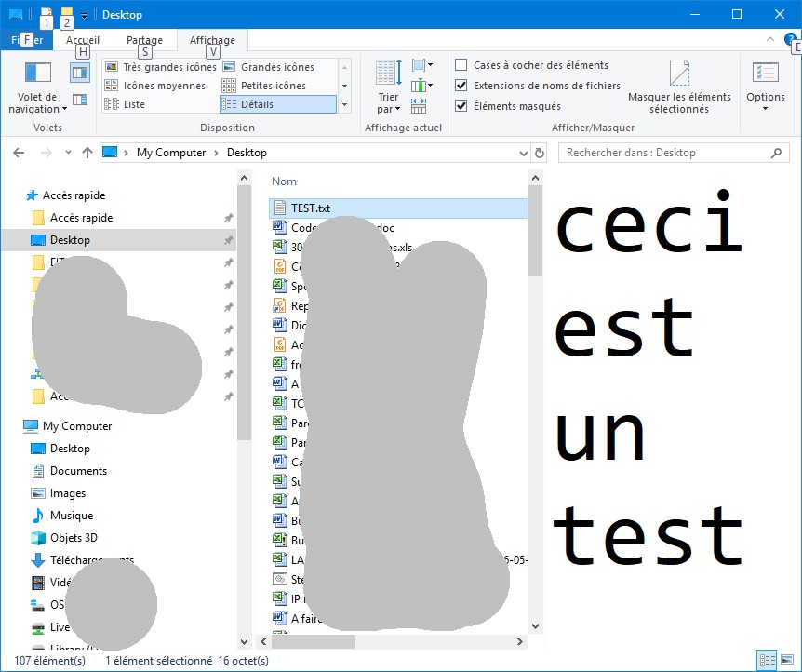The image size is (802, 672).
Task: Click the Rechercher dans : Desktop field
Action: pyautogui.click(x=674, y=153)
